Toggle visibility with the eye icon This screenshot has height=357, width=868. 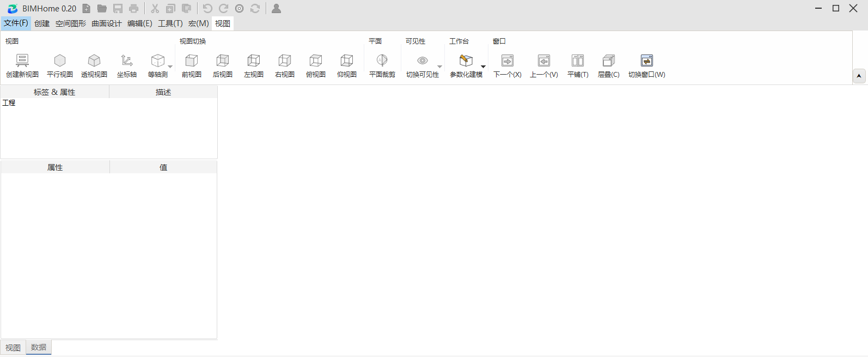[422, 60]
